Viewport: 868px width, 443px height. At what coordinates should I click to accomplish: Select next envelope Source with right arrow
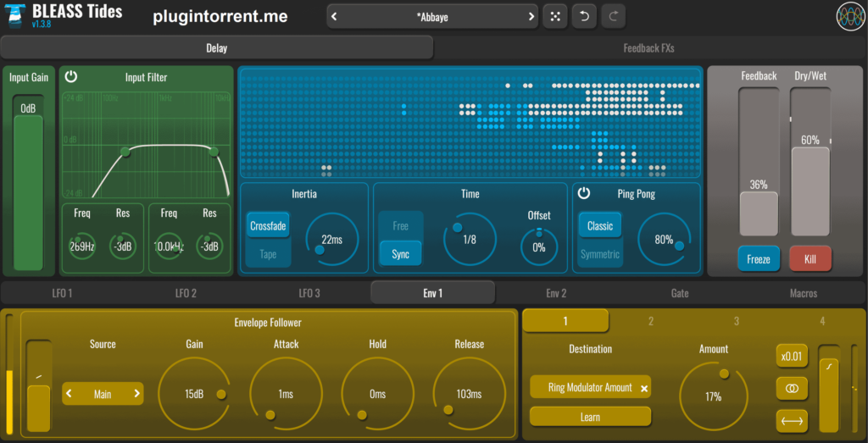(136, 394)
